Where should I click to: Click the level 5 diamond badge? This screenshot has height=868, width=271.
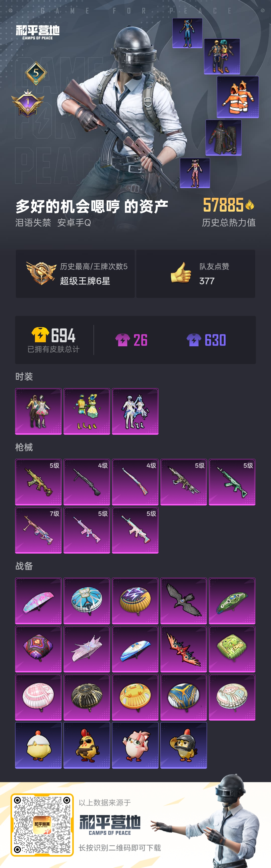36,73
